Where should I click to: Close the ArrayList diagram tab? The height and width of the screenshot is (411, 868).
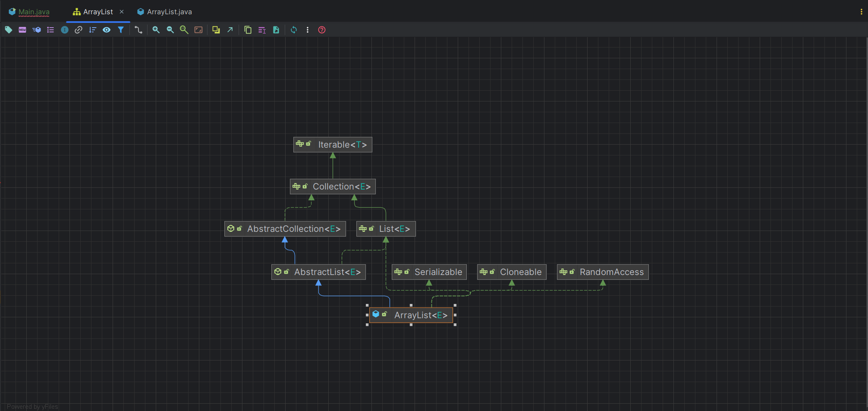pyautogui.click(x=122, y=12)
